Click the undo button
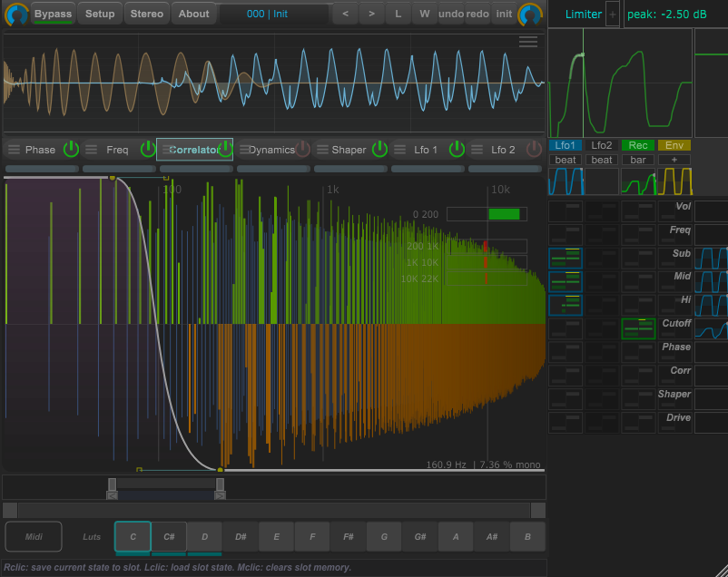This screenshot has height=577, width=728. coord(450,14)
